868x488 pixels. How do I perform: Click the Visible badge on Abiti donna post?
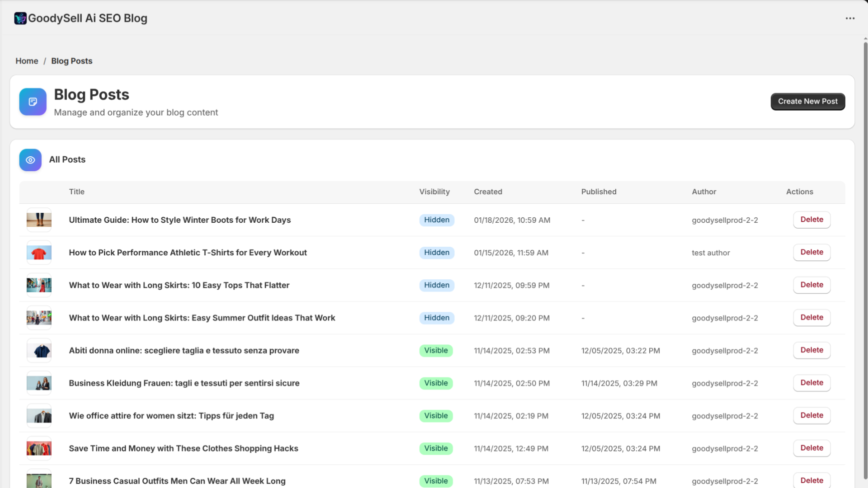[x=435, y=350]
